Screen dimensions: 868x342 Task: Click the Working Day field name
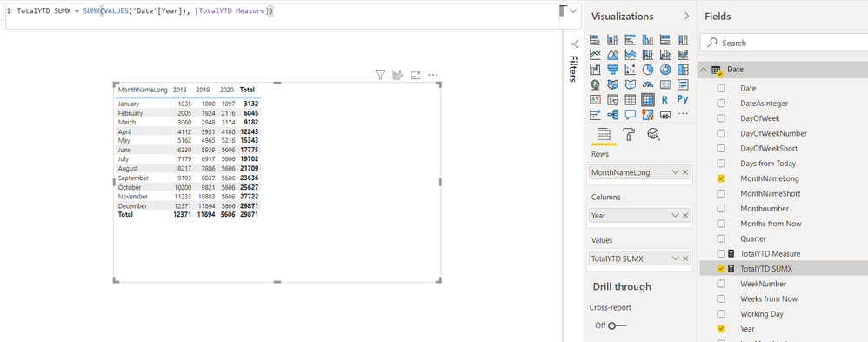(762, 314)
